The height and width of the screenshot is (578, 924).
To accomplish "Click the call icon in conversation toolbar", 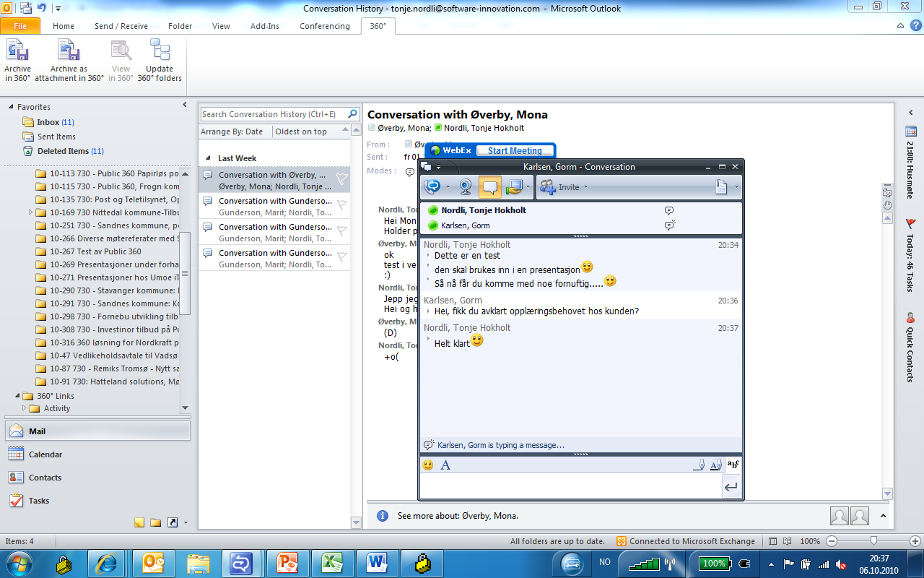I will pos(432,187).
